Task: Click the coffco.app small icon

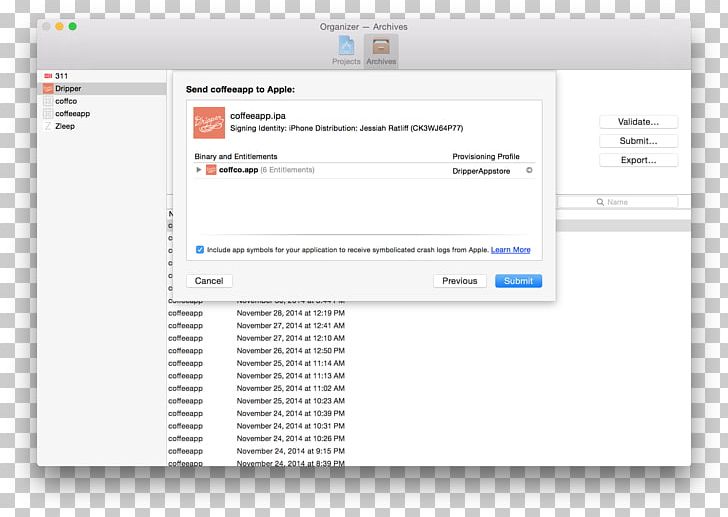Action: (211, 170)
